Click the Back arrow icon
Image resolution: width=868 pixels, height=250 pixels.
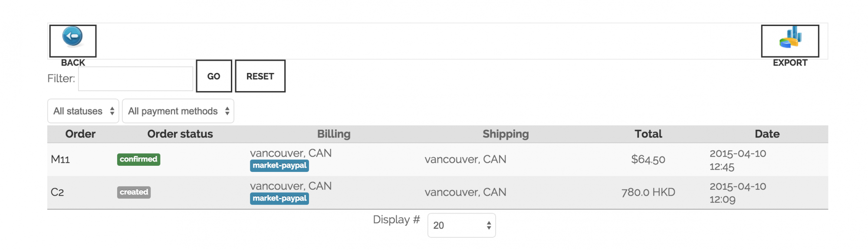72,36
